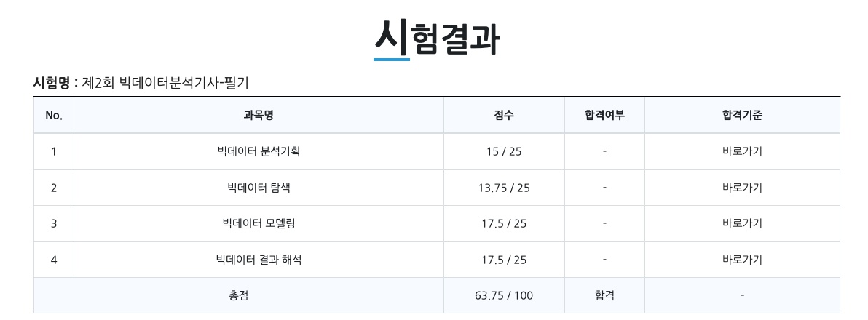The image size is (868, 320).
Task: Select the 빅데이터 탐색 subject name
Action: click(x=259, y=188)
